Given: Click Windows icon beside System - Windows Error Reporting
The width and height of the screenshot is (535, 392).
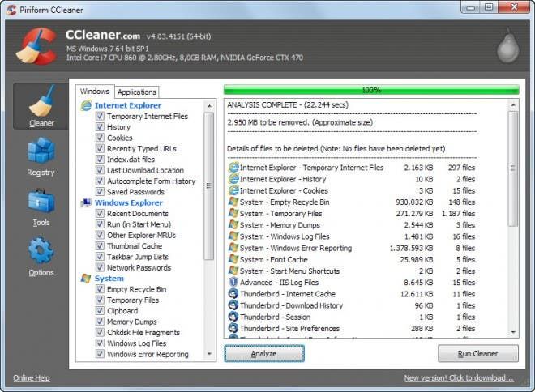Looking at the screenshot, I should tap(233, 248).
